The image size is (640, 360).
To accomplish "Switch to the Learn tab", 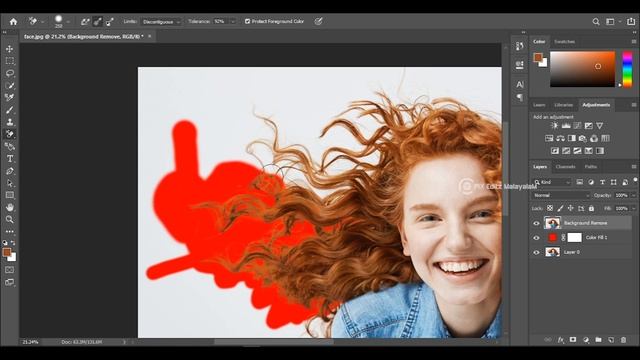I will (x=539, y=105).
